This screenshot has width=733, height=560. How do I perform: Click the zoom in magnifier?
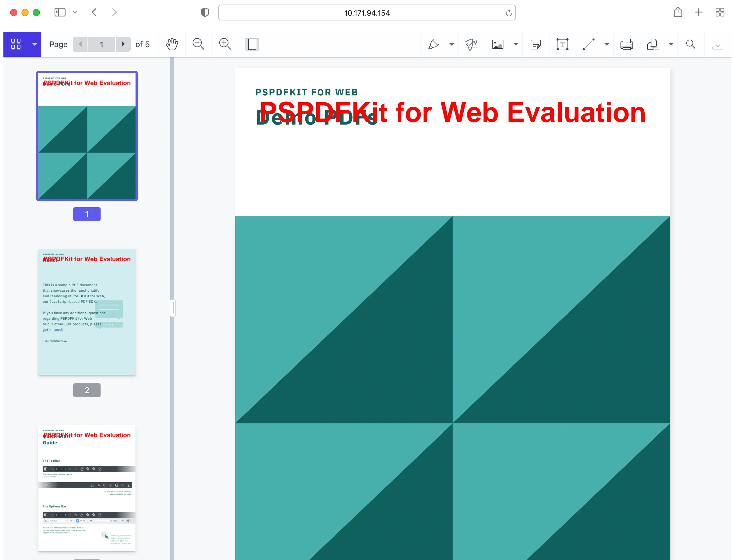225,44
